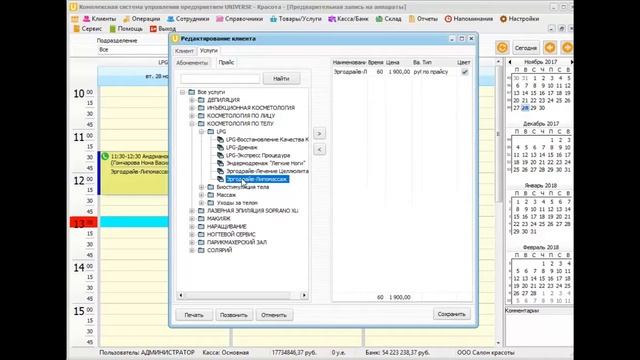
Task: Expand the МАКИЯЖ folder
Action: tap(192, 219)
